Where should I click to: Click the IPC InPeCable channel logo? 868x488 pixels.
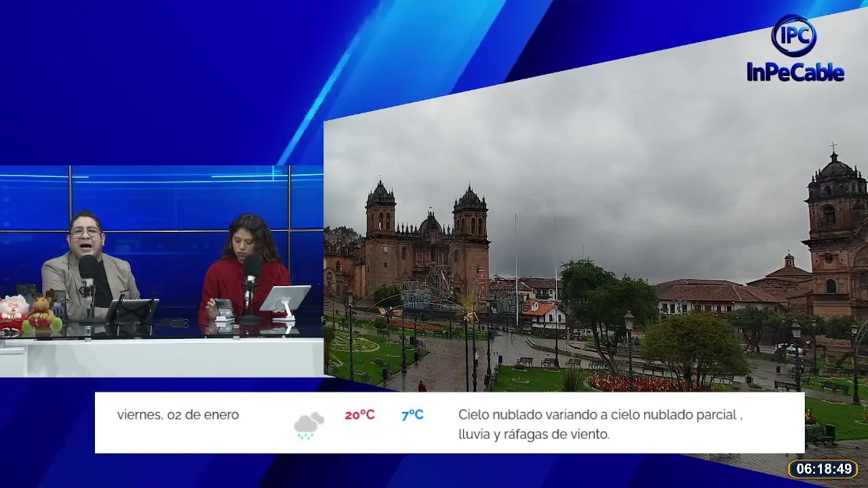[795, 47]
